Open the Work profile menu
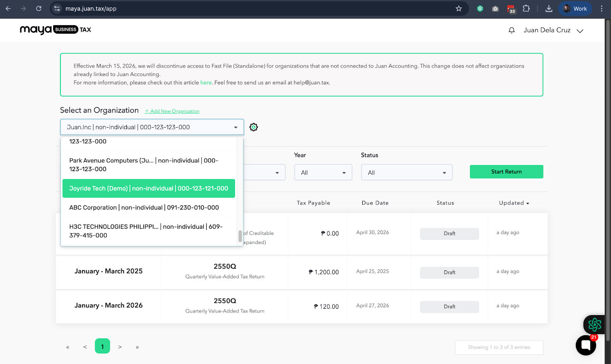611x364 pixels. 575,8
